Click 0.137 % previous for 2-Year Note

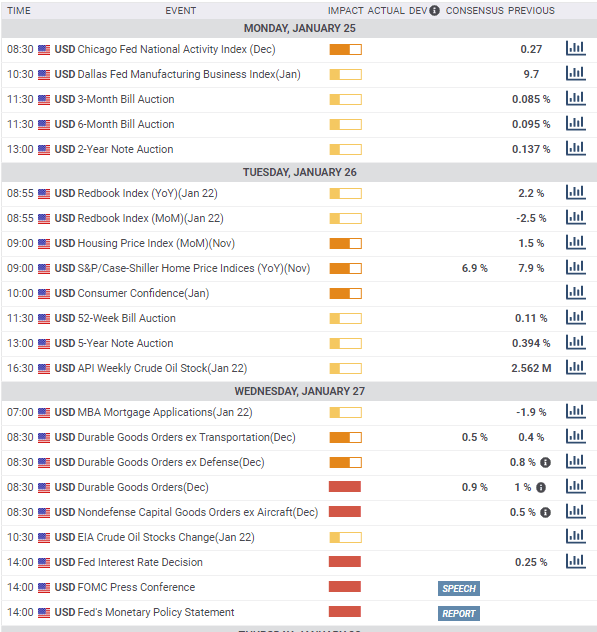click(x=531, y=149)
